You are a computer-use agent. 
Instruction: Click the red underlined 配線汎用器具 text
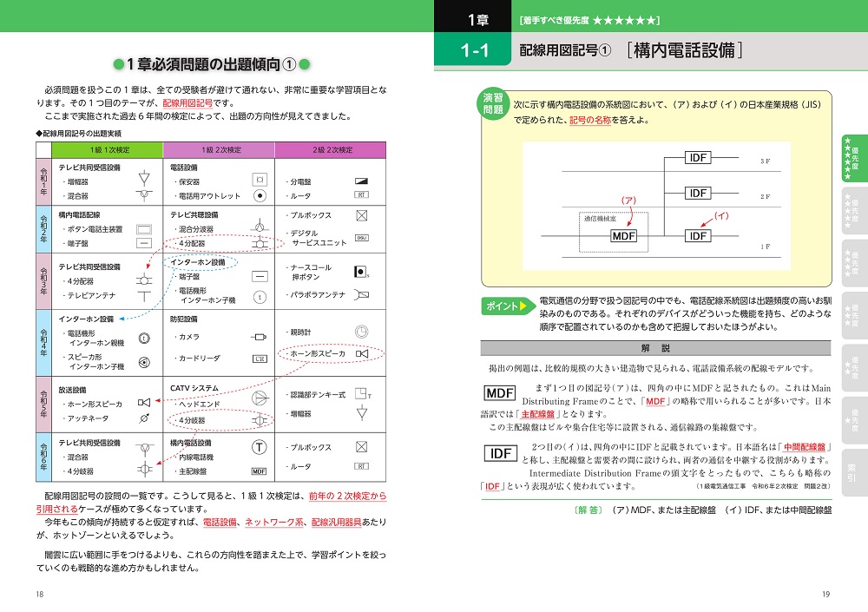(337, 522)
